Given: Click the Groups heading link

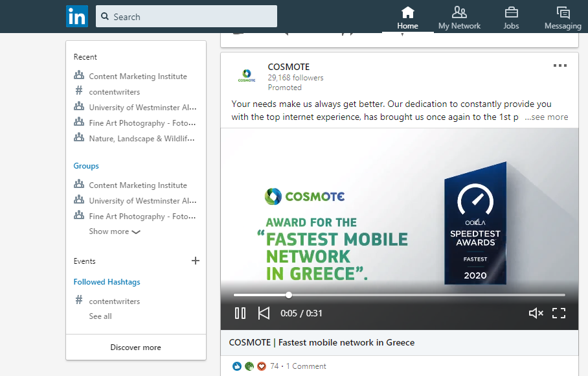Looking at the screenshot, I should pyautogui.click(x=86, y=166).
